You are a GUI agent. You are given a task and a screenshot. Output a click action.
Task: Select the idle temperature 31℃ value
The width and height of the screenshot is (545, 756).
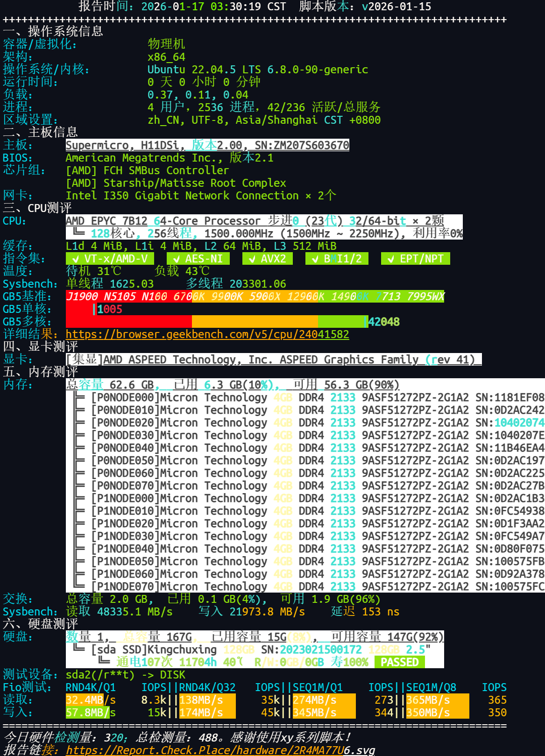click(109, 271)
